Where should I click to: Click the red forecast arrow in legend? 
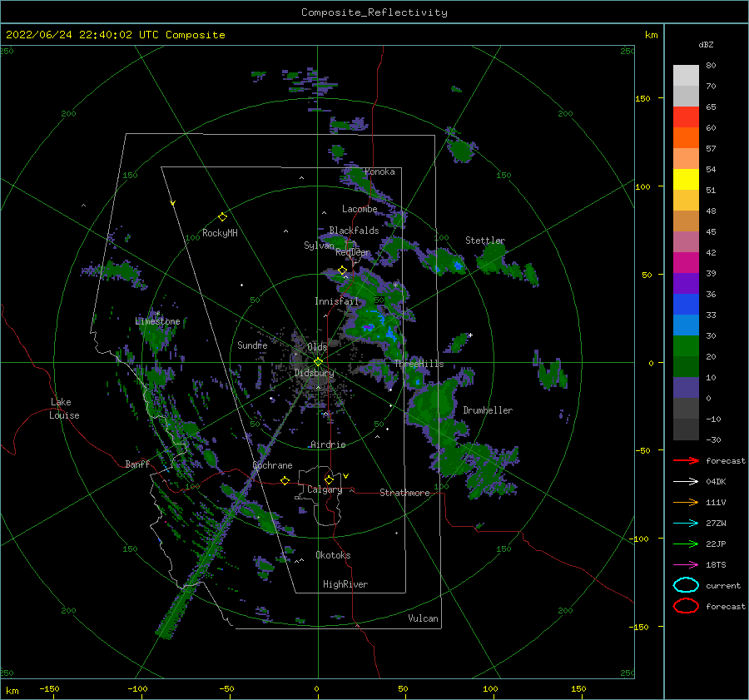point(686,460)
